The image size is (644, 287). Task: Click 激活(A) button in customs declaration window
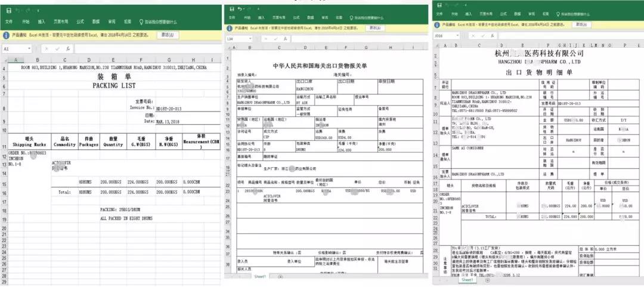375,28
